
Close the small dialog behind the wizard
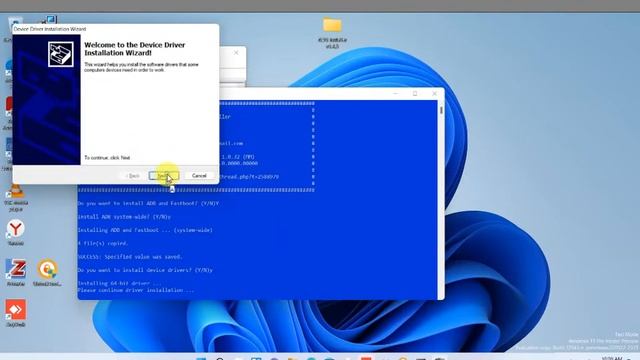coord(236,53)
